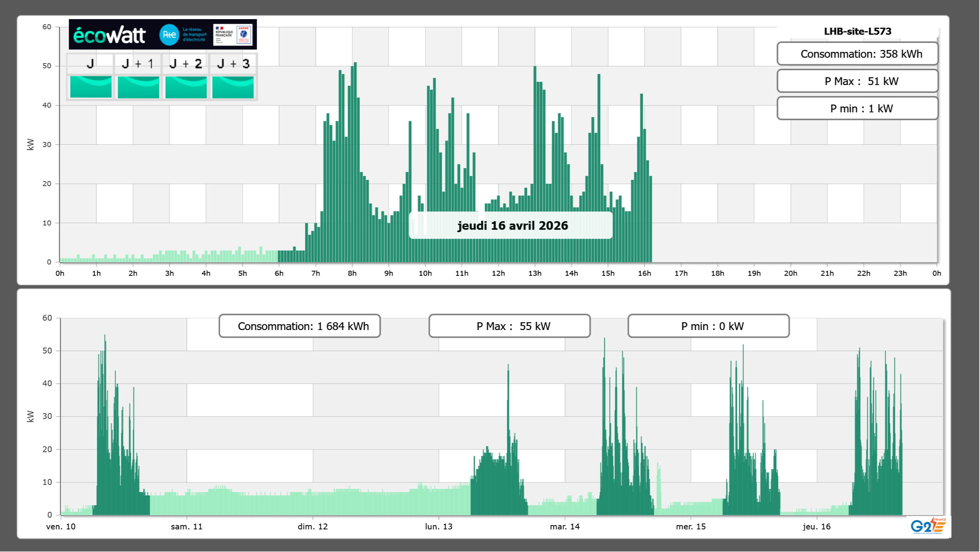Click the ADEME logo badge
The height and width of the screenshot is (552, 980).
[x=244, y=34]
